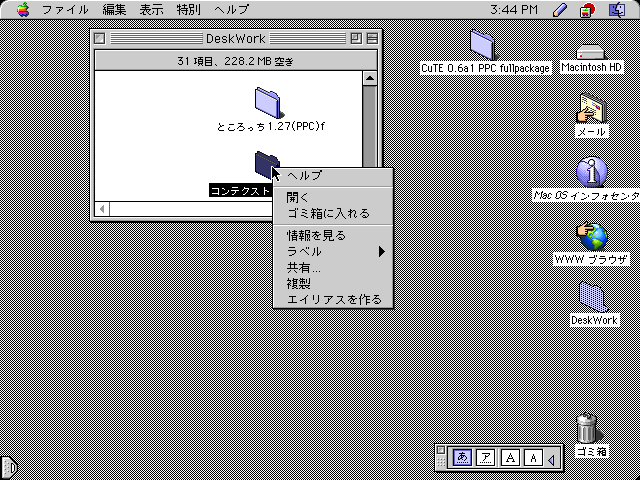Click the DeskWork window close box

[x=99, y=39]
